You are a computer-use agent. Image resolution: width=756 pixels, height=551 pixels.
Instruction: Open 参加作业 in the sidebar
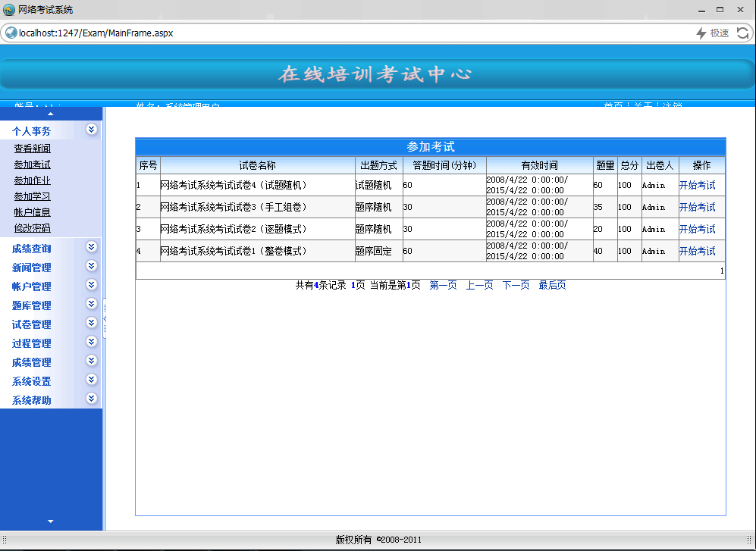pos(33,180)
